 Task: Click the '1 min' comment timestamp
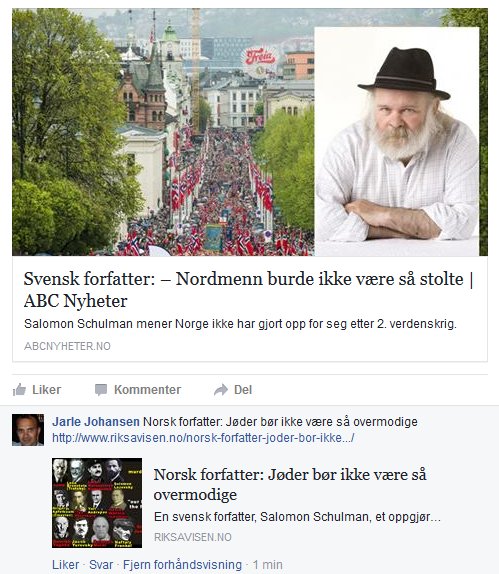[268, 565]
